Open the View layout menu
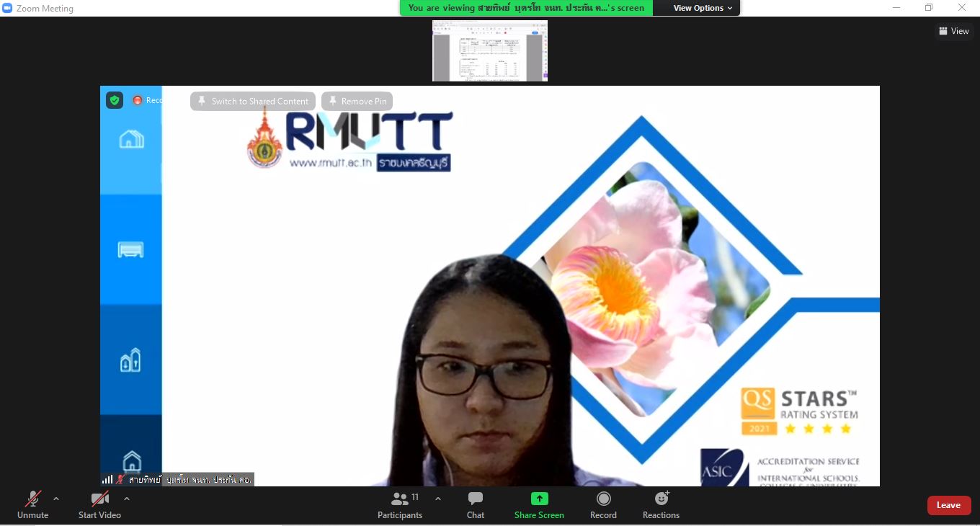The width and height of the screenshot is (980, 526). point(954,31)
